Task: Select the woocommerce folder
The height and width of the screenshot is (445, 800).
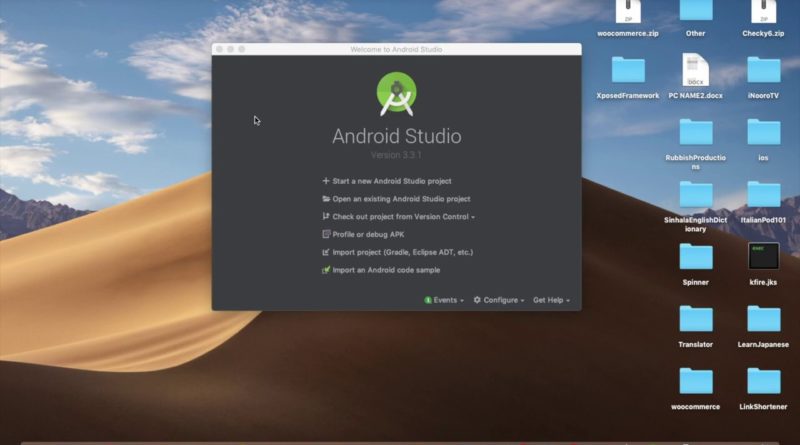Action: click(x=695, y=389)
